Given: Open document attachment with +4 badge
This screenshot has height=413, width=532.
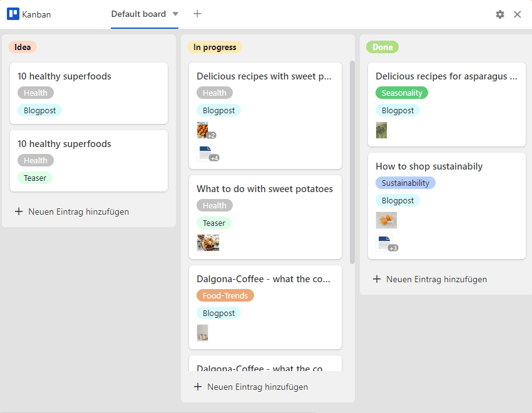Looking at the screenshot, I should (207, 153).
